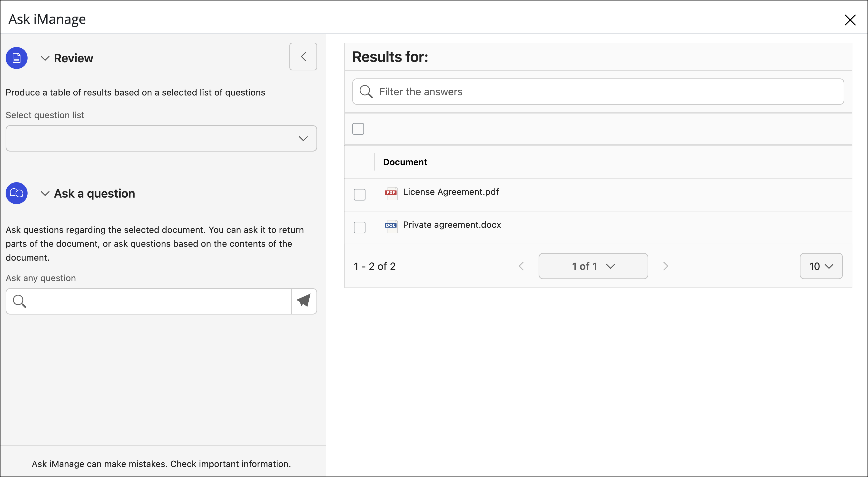Image resolution: width=868 pixels, height=477 pixels.
Task: Click the blue Review document icon
Action: [x=17, y=58]
